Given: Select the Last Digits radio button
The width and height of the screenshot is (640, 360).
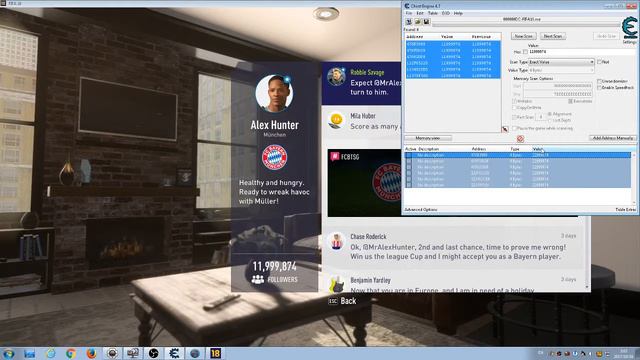Looking at the screenshot, I should 550,120.
